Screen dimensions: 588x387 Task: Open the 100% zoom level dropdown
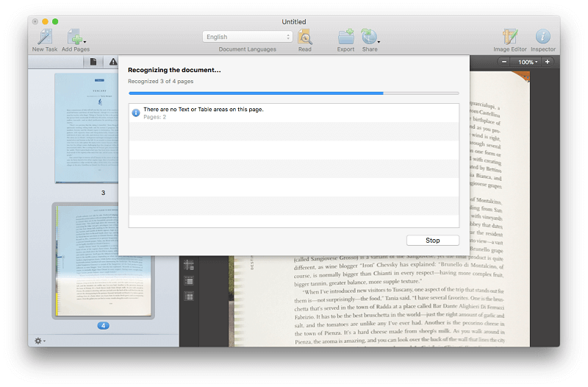click(526, 63)
